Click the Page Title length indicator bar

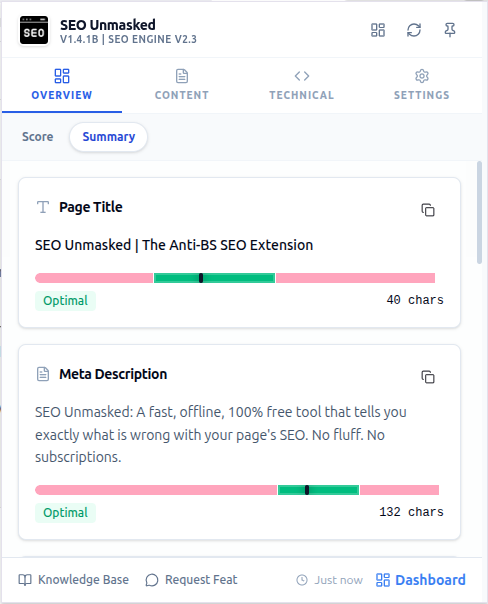click(235, 278)
